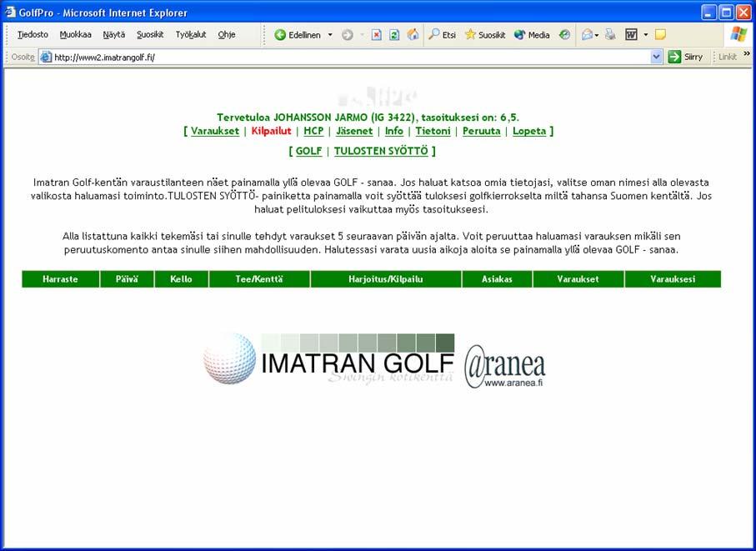Click the Stop page loading icon
Screen dimensions: 756x551
click(x=377, y=35)
